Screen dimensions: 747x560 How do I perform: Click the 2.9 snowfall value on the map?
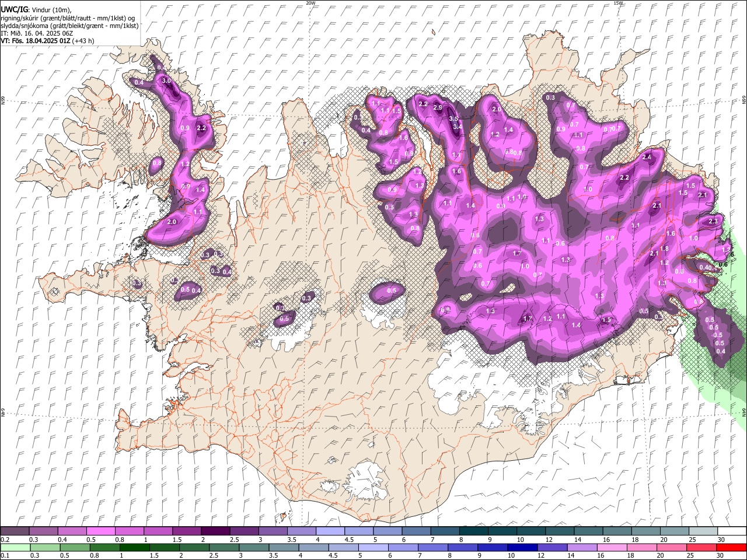pos(438,108)
